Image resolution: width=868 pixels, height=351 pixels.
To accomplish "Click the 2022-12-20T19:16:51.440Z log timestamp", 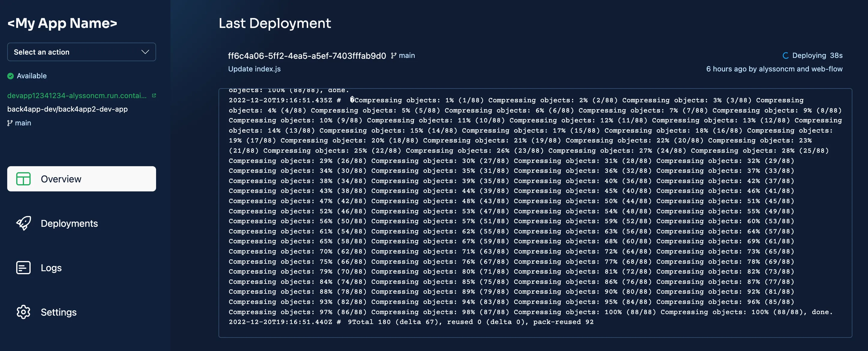I will pyautogui.click(x=280, y=322).
